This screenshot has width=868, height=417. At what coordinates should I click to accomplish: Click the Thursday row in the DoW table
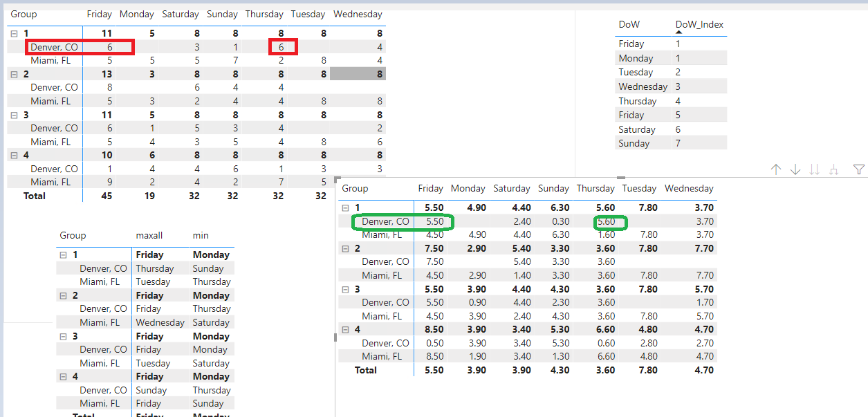[x=671, y=101]
